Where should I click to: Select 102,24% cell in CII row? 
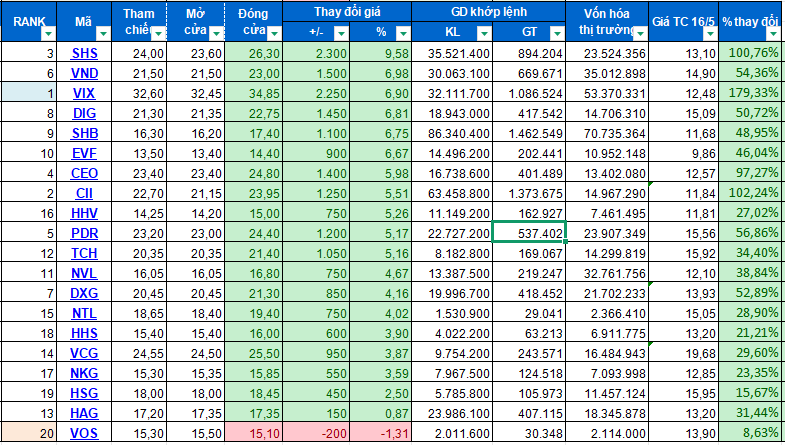tap(751, 193)
